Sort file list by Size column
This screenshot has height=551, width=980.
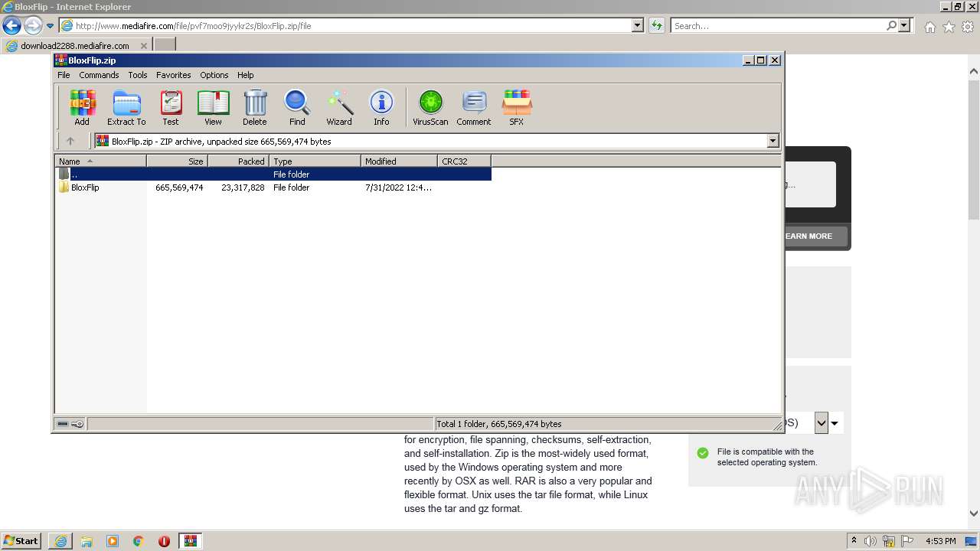tap(177, 161)
